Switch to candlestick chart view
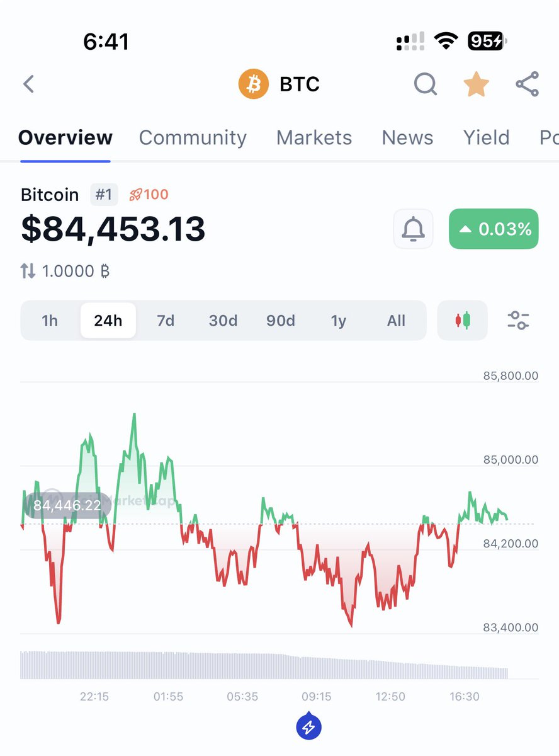559x756 pixels. (463, 321)
